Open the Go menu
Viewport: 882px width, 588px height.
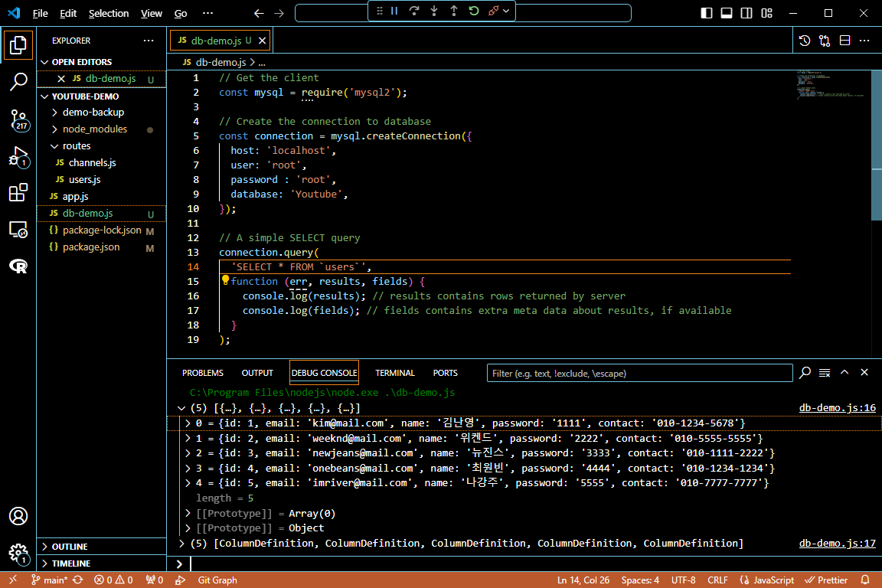tap(181, 13)
